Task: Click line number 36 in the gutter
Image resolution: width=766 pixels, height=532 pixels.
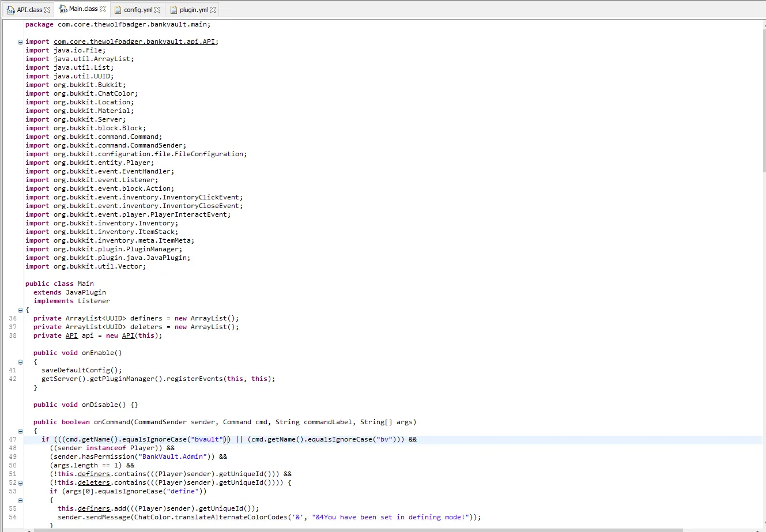Action: point(13,318)
